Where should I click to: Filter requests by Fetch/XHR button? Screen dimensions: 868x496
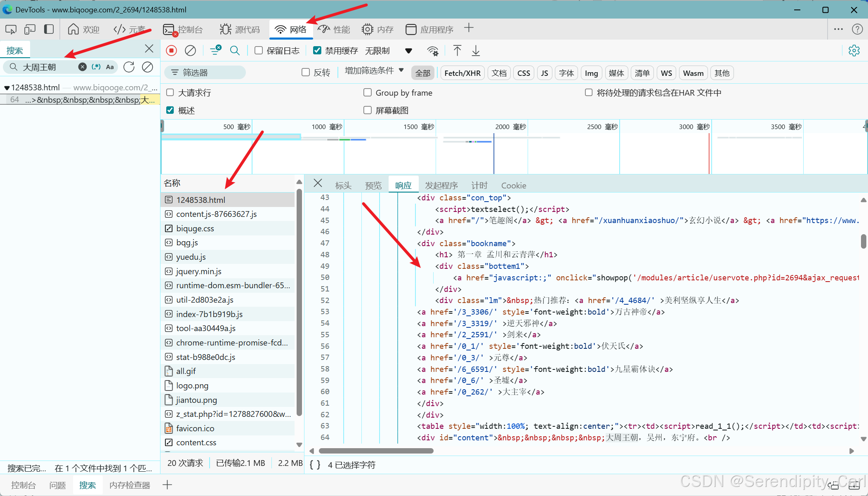(462, 73)
